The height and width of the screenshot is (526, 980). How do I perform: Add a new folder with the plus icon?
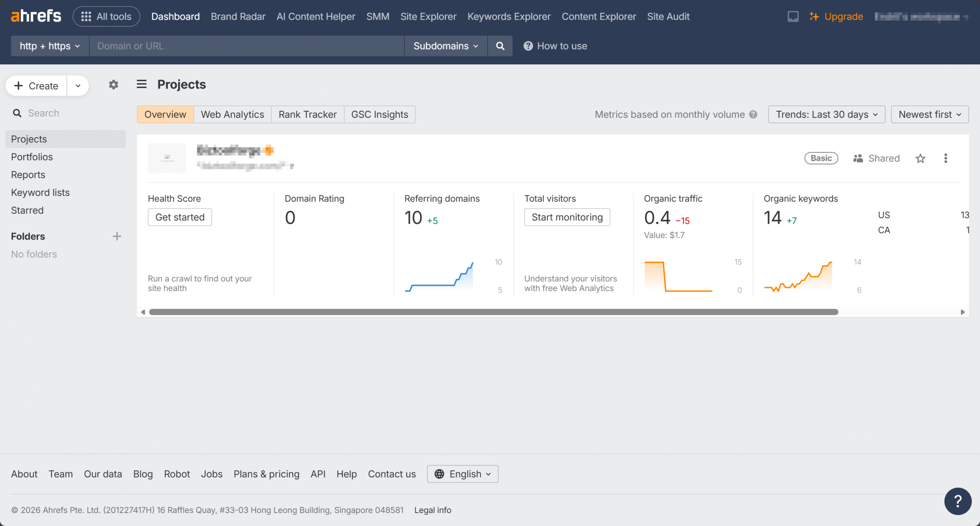[117, 236]
